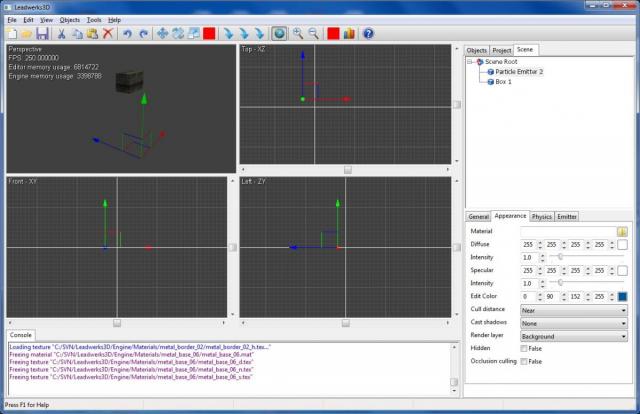Image resolution: width=640 pixels, height=414 pixels.
Task: Click the bar chart statistics icon
Action: (x=349, y=33)
